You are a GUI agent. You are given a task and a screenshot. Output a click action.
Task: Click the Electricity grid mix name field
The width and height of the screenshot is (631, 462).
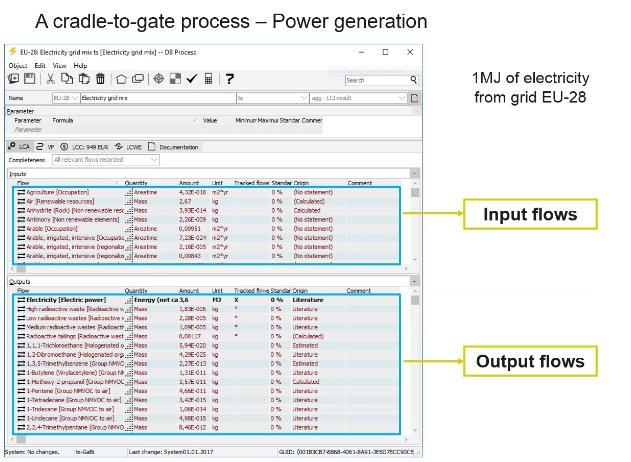point(158,98)
